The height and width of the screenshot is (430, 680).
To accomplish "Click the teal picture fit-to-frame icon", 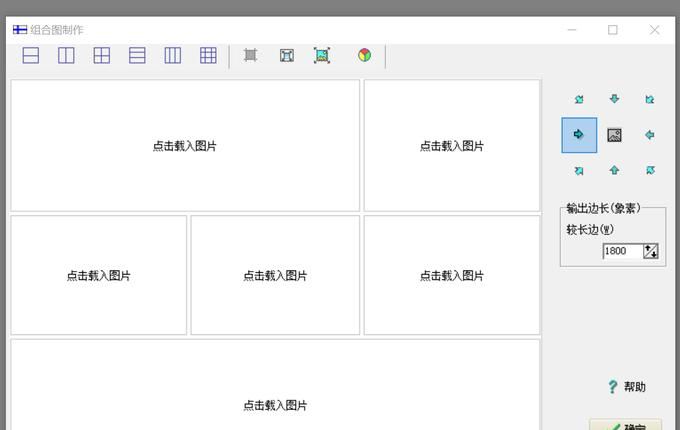I will point(322,55).
